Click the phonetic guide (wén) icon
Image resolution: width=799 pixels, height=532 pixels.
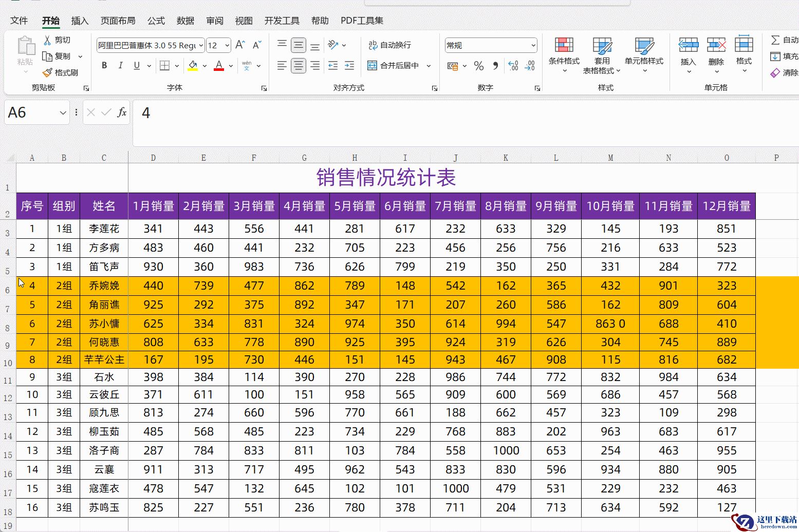[x=247, y=66]
